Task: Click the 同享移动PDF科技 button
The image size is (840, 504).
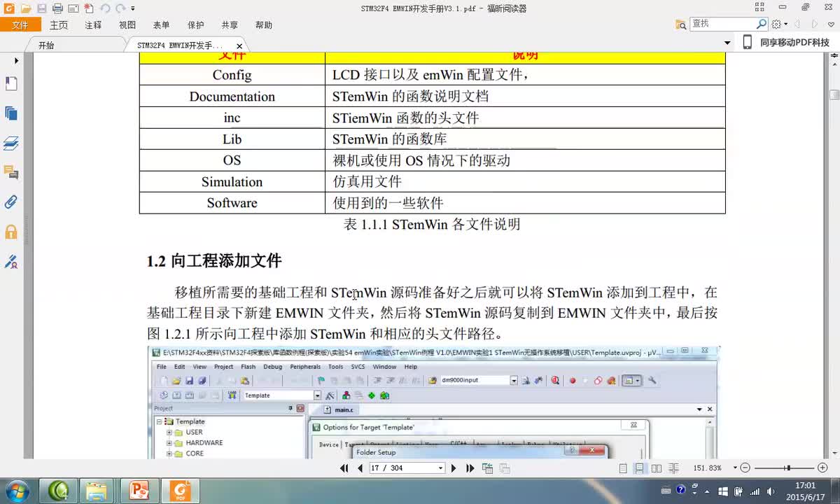Action: (x=787, y=43)
